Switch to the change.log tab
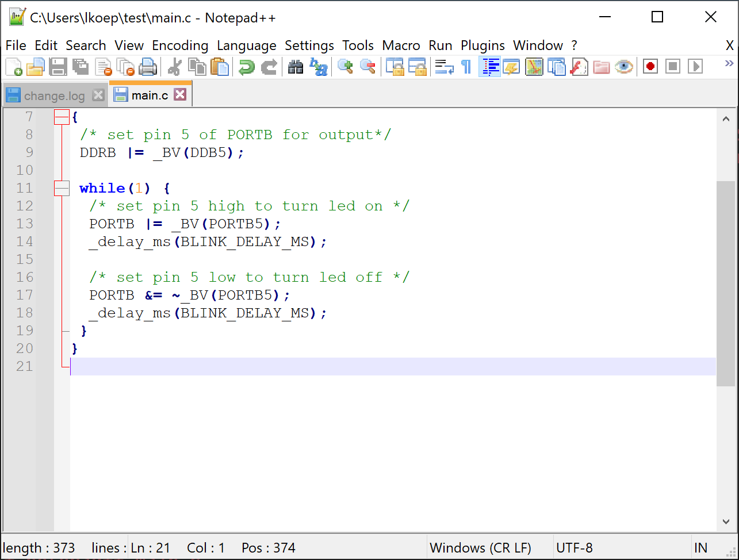This screenshot has height=560, width=739. (x=54, y=95)
